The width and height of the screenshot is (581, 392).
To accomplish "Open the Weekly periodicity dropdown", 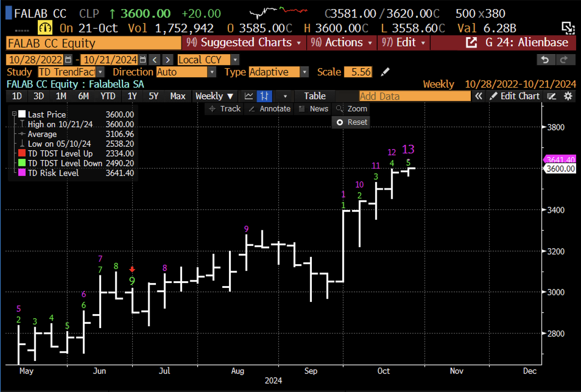I will click(214, 96).
